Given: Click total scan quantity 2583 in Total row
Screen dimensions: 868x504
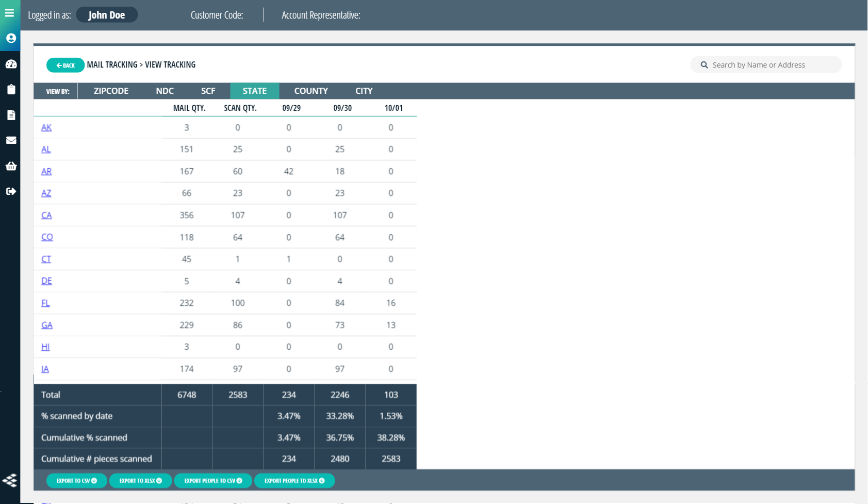Looking at the screenshot, I should point(238,395).
